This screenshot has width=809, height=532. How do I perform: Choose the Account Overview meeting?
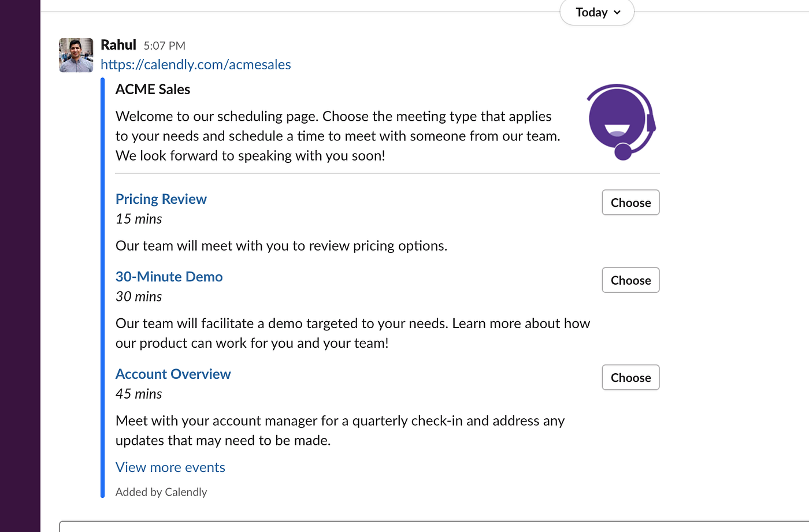click(630, 378)
